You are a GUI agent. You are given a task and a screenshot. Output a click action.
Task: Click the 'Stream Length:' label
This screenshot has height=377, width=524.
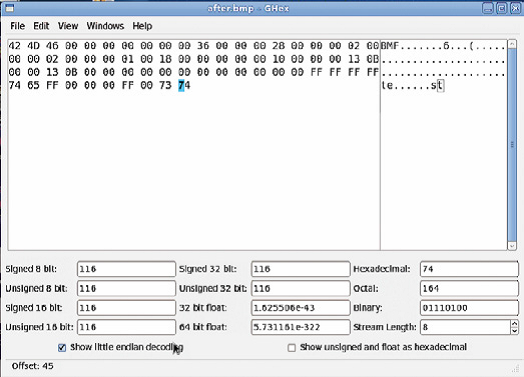(x=385, y=327)
